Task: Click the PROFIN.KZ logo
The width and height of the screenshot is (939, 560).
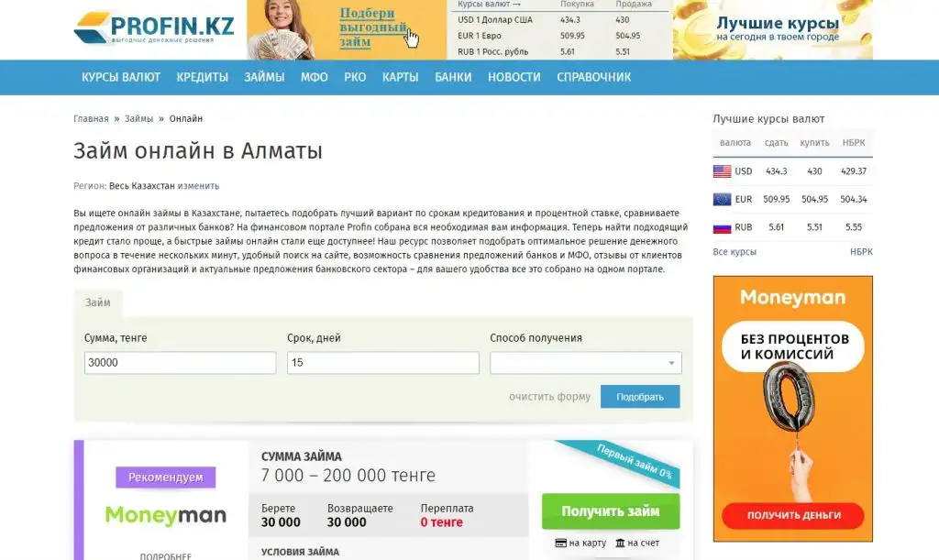Action: pyautogui.click(x=154, y=27)
